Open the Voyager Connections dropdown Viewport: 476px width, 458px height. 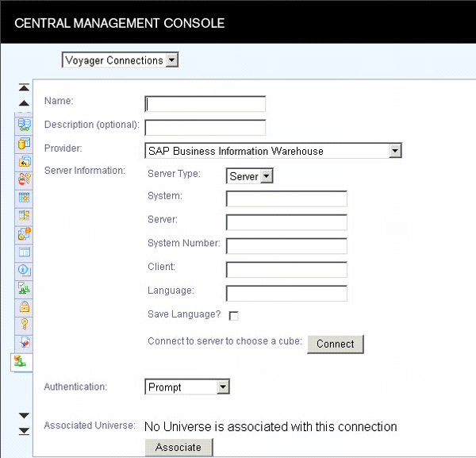pos(120,60)
